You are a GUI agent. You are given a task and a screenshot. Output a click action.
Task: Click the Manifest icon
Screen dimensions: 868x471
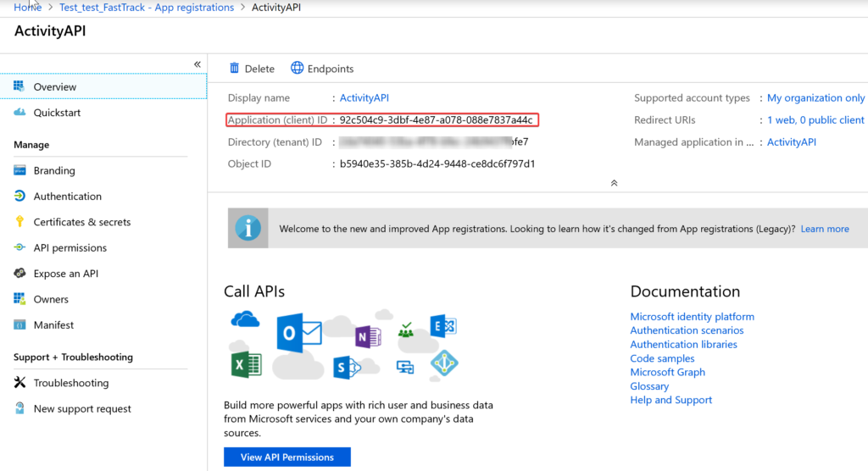(x=19, y=324)
